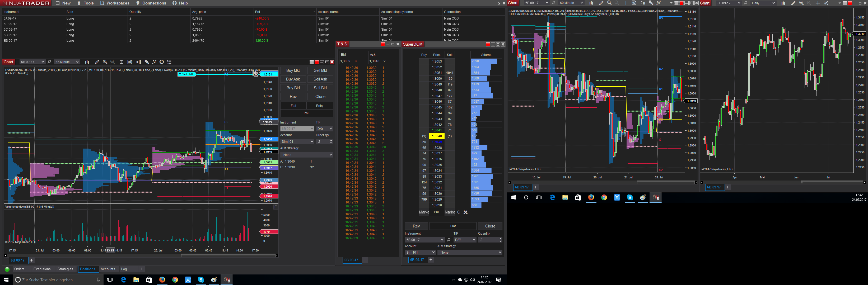
Task: Open Strategies icon in 15 Minute chart toolbar
Action: pyautogui.click(x=154, y=62)
